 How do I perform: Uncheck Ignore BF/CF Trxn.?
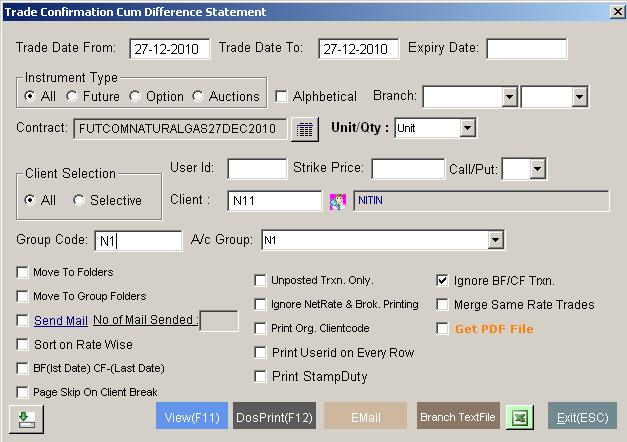443,281
